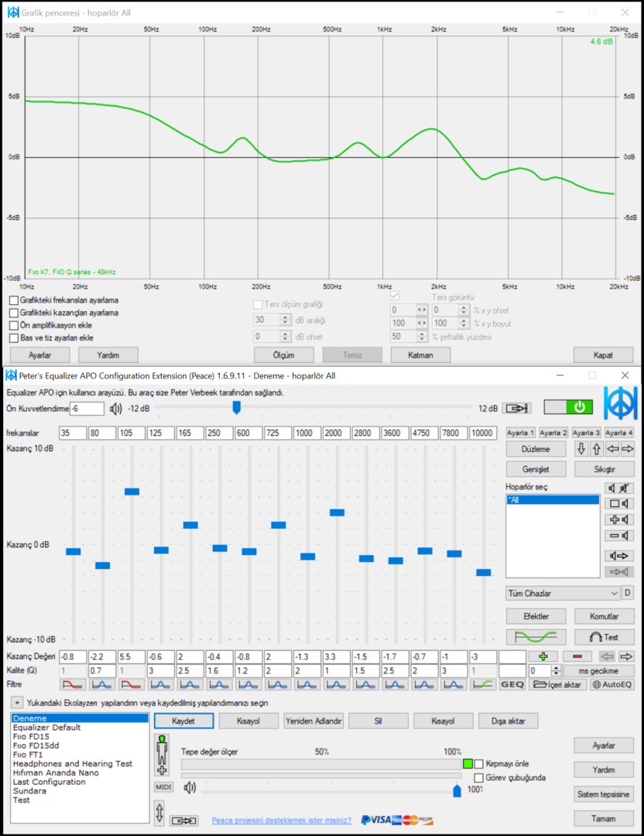
Task: Click the dB ofset spinner arrows
Action: tap(285, 337)
